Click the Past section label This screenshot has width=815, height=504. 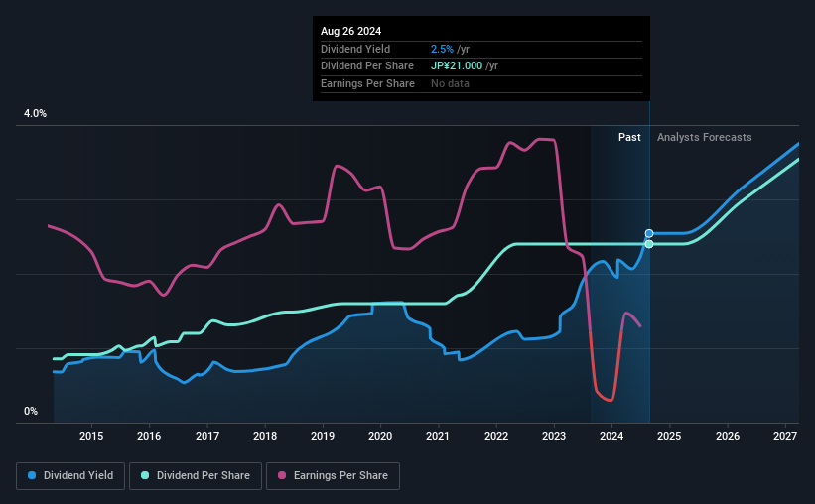(629, 137)
